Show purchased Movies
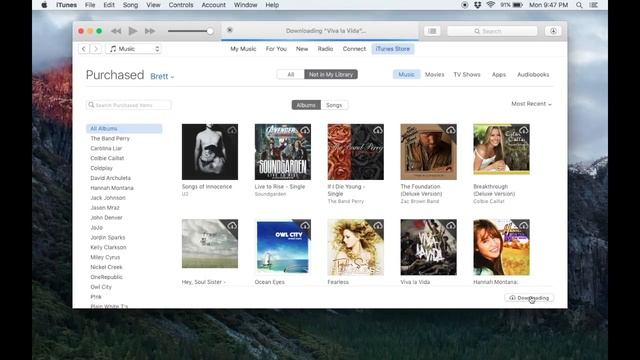The height and width of the screenshot is (360, 640). click(x=434, y=74)
